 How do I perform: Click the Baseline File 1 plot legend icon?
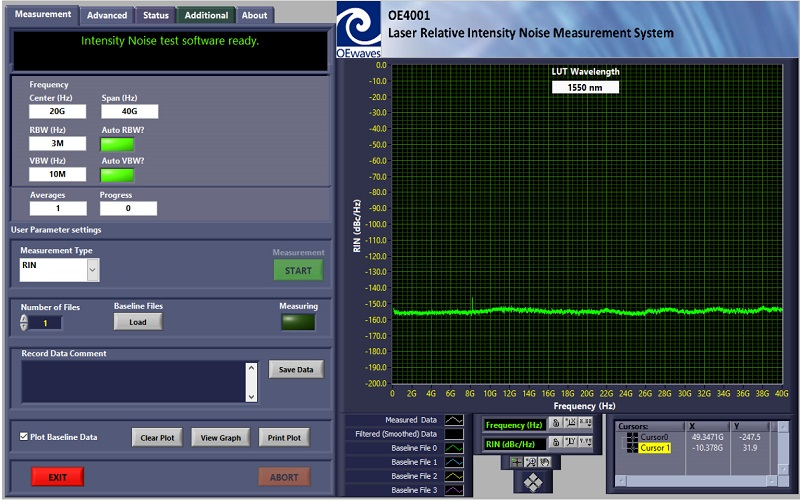454,462
